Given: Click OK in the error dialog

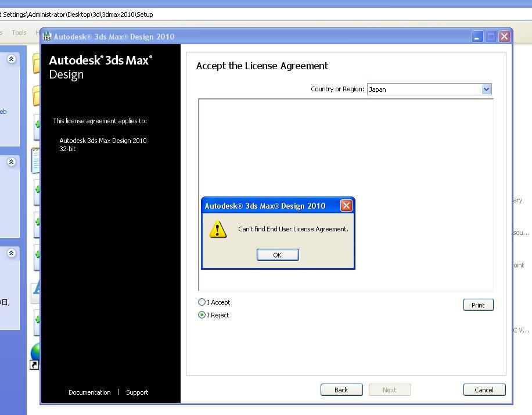Looking at the screenshot, I should click(x=278, y=255).
